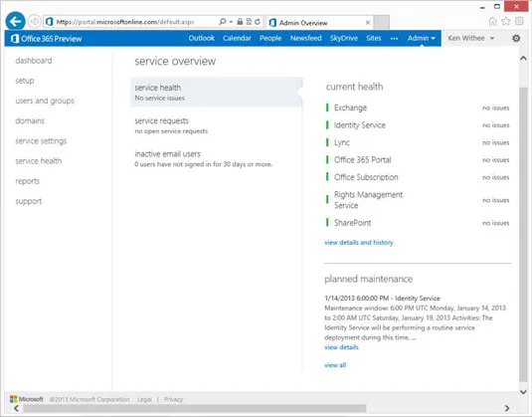Viewport: 532px width, 417px height.
Task: Expand the Admin dropdown menu
Action: 421,39
